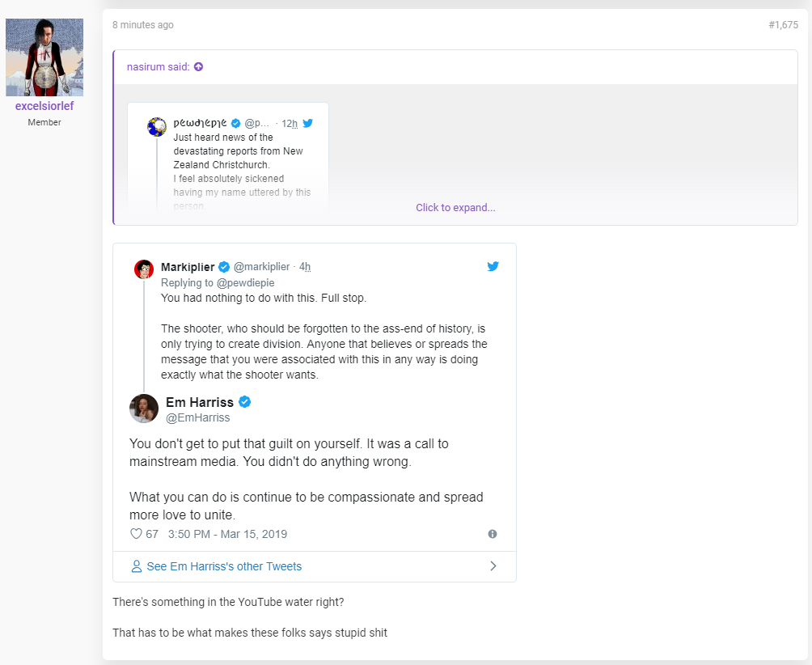Click Em Harriss verified badge
The height and width of the screenshot is (665, 812).
pos(244,402)
